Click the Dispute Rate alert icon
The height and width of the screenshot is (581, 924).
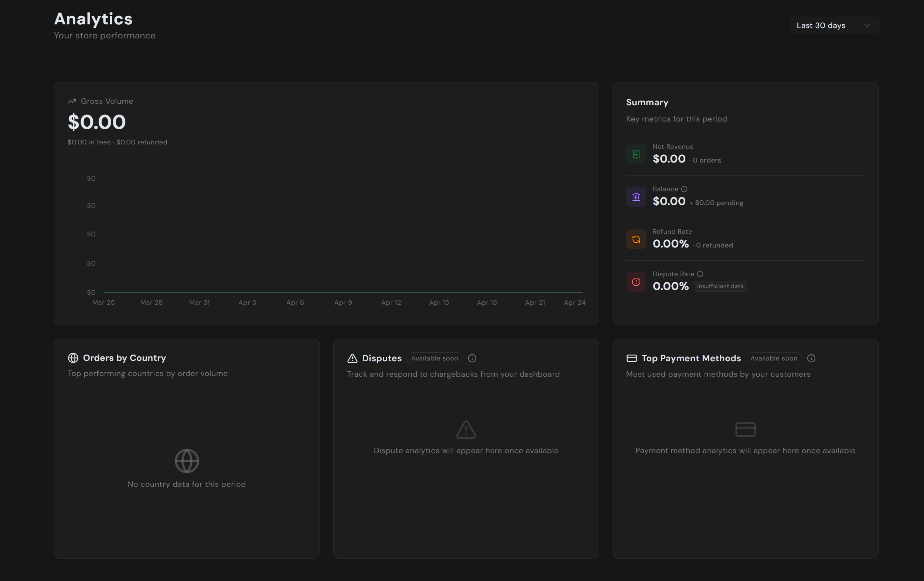click(x=635, y=281)
